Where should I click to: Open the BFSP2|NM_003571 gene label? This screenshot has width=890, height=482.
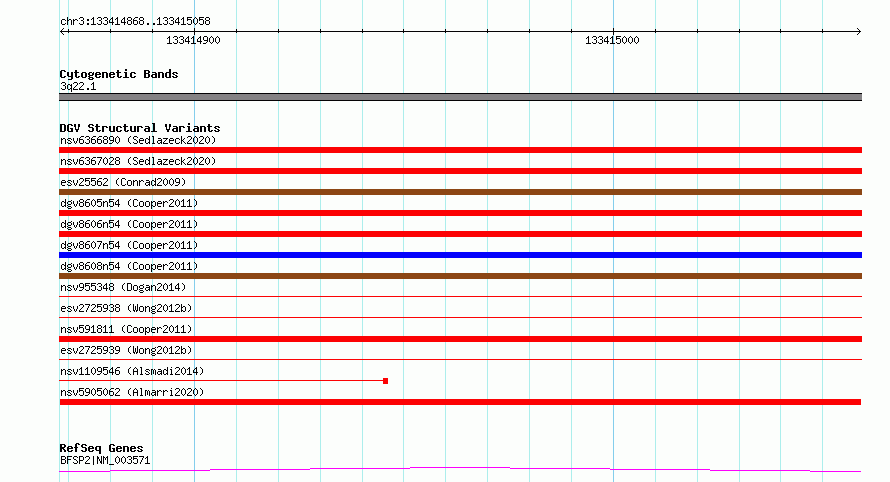(x=105, y=460)
